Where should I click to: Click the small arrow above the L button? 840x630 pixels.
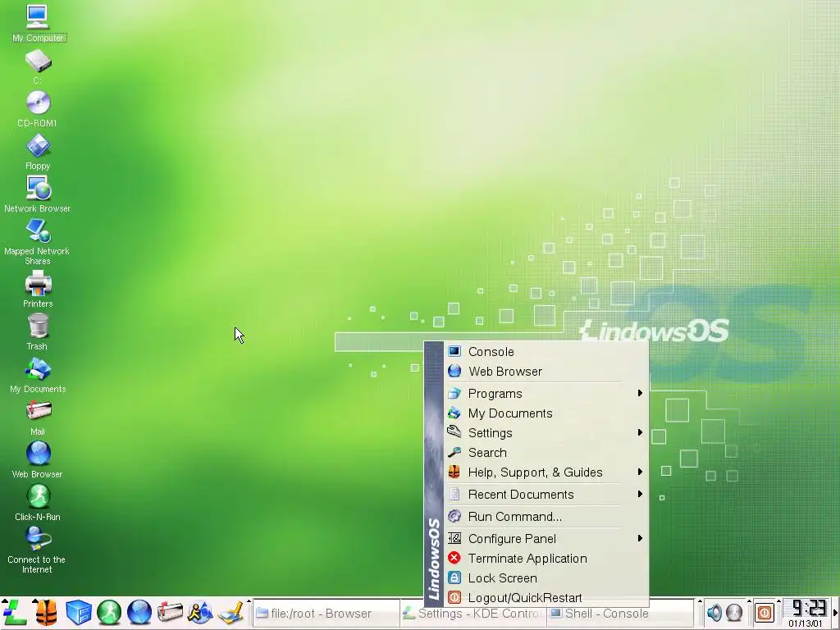click(x=4, y=600)
